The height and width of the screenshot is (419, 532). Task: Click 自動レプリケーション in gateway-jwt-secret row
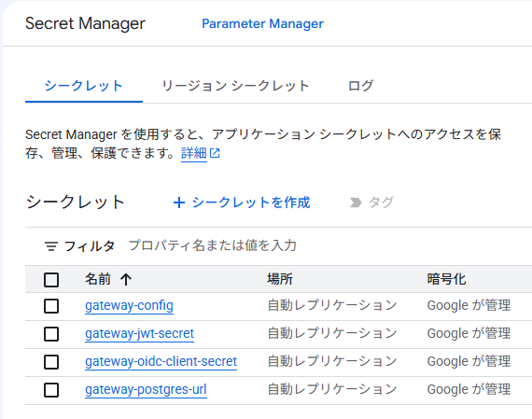click(x=332, y=333)
